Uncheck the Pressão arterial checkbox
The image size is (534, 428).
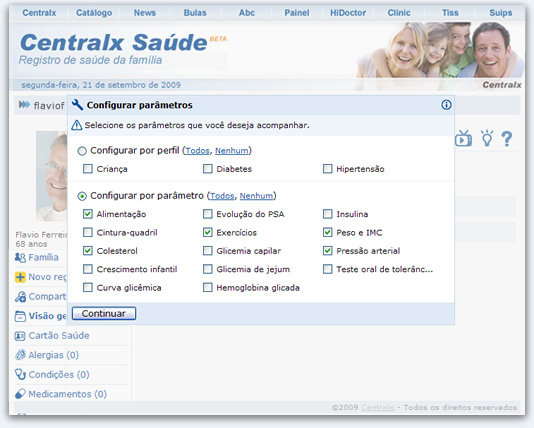(327, 251)
